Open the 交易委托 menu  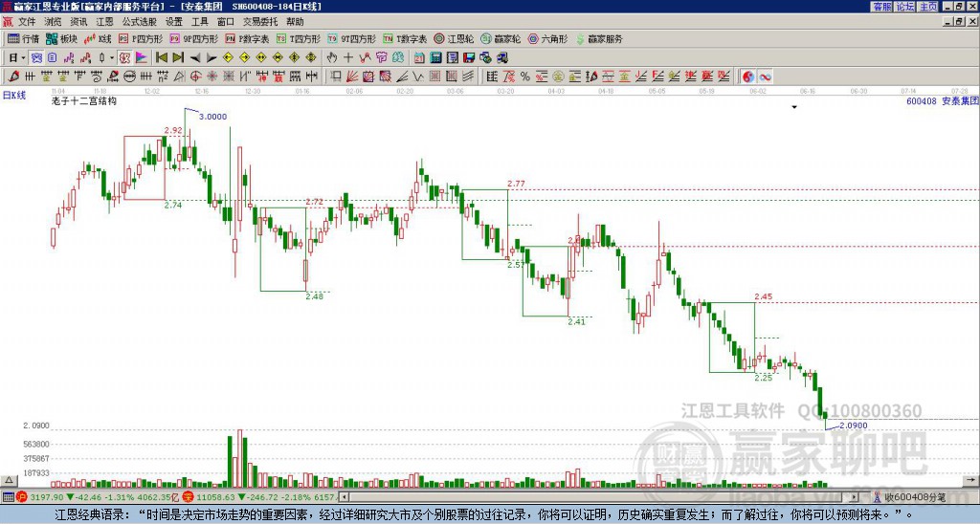(260, 22)
